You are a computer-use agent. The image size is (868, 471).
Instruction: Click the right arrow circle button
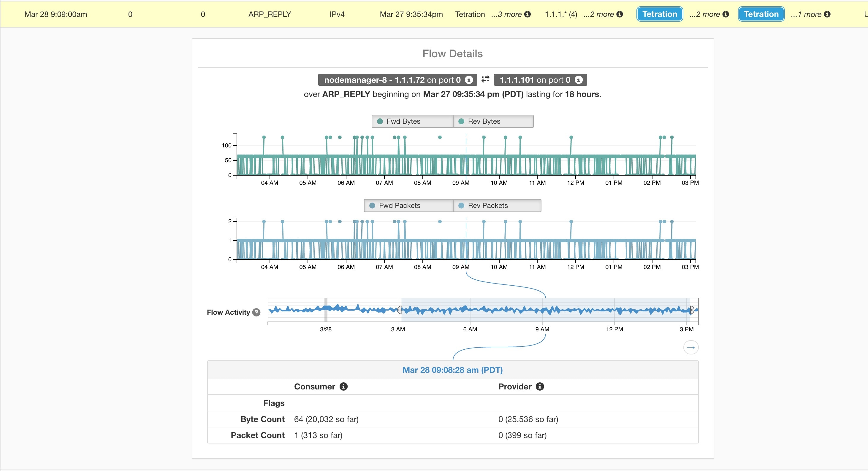click(x=691, y=347)
